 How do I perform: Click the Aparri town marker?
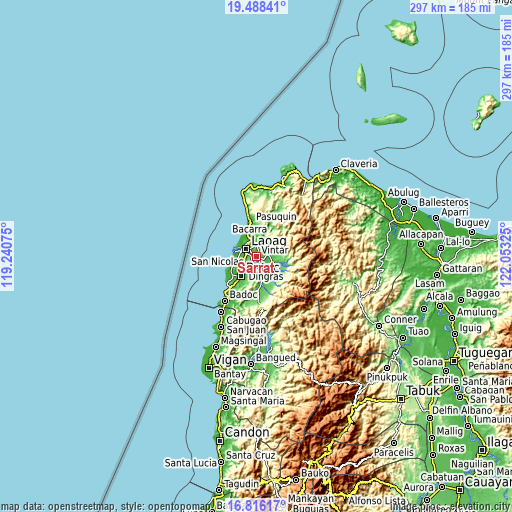436,218
